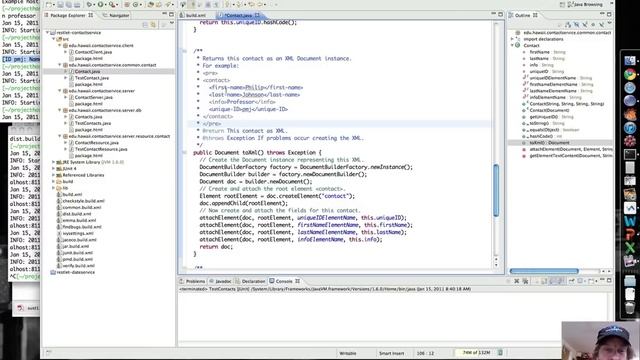The width and height of the screenshot is (640, 360).
Task: Click the Java Browsing perspective button
Action: tap(584, 4)
